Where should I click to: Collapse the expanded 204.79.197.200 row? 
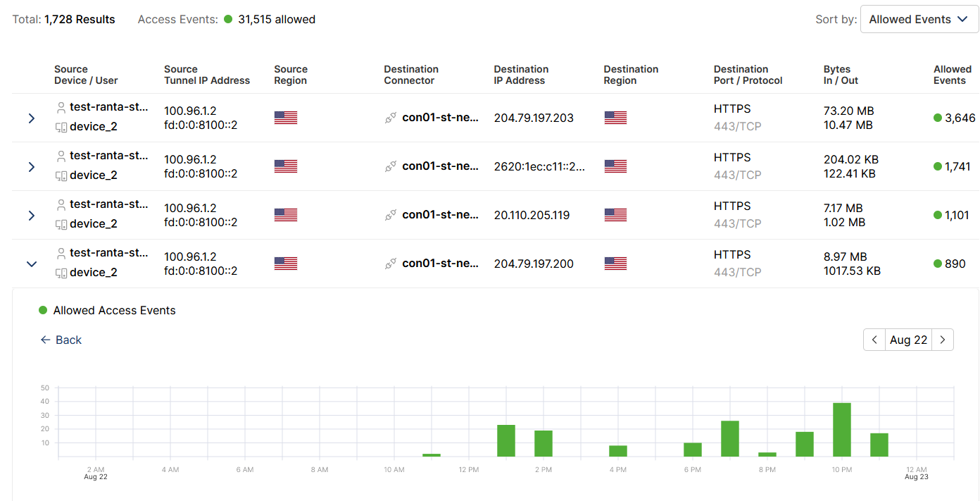coord(31,264)
